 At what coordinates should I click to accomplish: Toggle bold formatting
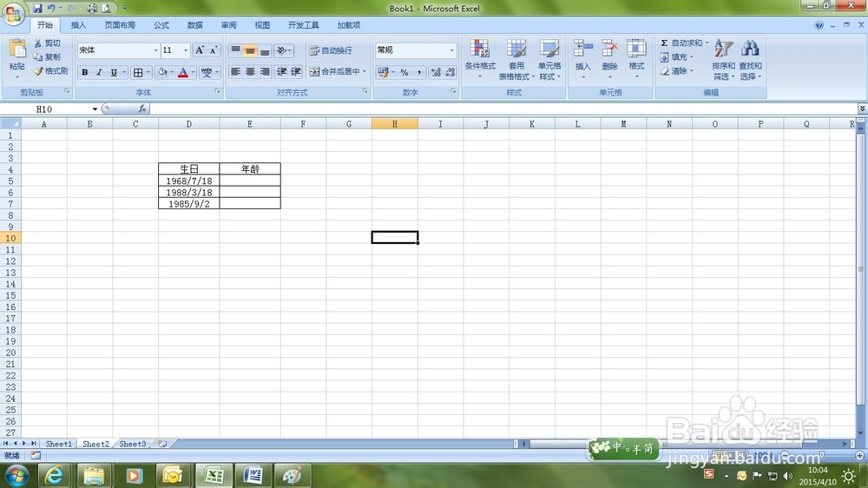click(x=85, y=72)
